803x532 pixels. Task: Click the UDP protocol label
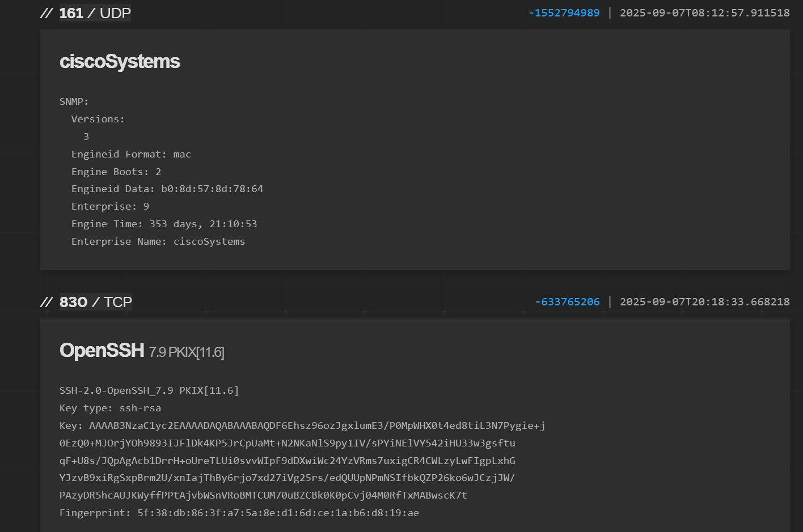[115, 13]
